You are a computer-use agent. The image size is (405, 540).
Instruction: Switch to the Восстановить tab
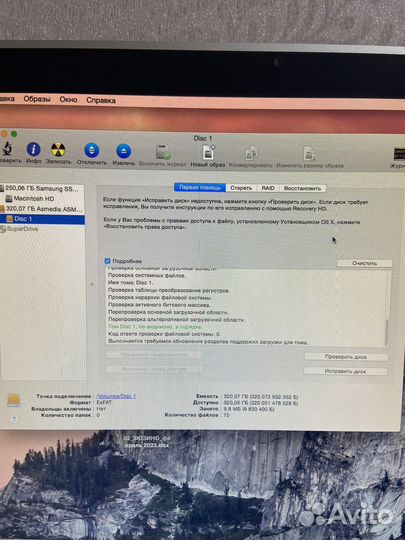[x=302, y=188]
